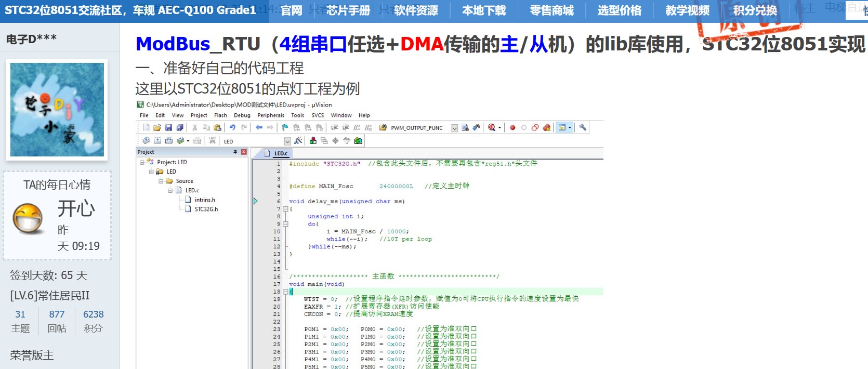Collapse the LED.c file node
Screen dimensions: 868x369
pyautogui.click(x=170, y=190)
